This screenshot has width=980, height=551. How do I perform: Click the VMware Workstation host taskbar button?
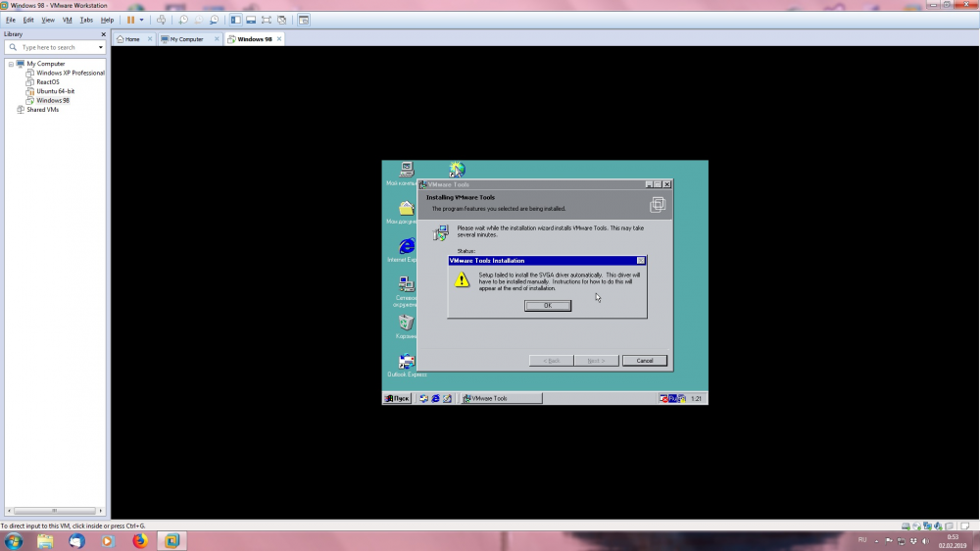click(x=171, y=541)
